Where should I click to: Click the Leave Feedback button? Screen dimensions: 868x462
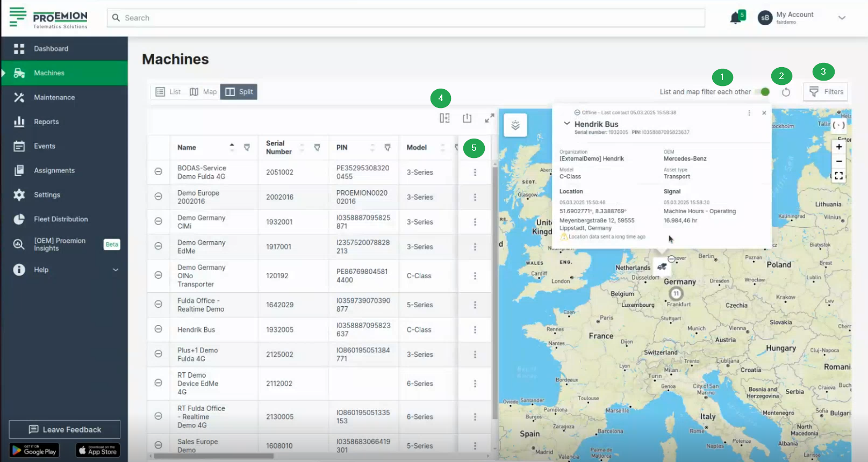[x=64, y=430]
